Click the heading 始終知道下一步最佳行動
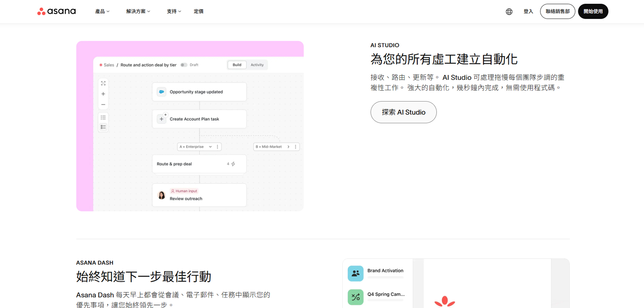The width and height of the screenshot is (644, 308). point(144,277)
